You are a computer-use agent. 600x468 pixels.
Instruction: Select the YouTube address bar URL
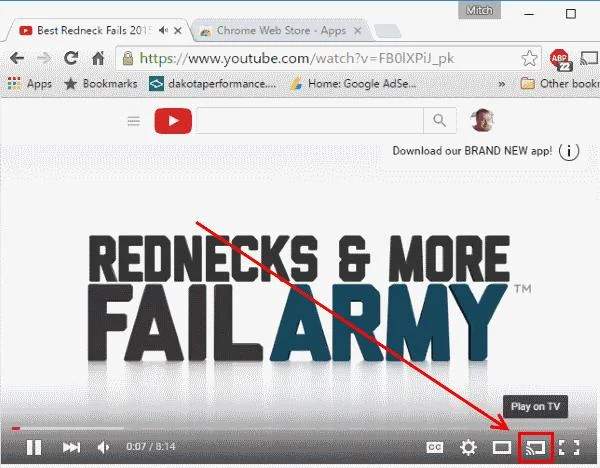click(297, 59)
